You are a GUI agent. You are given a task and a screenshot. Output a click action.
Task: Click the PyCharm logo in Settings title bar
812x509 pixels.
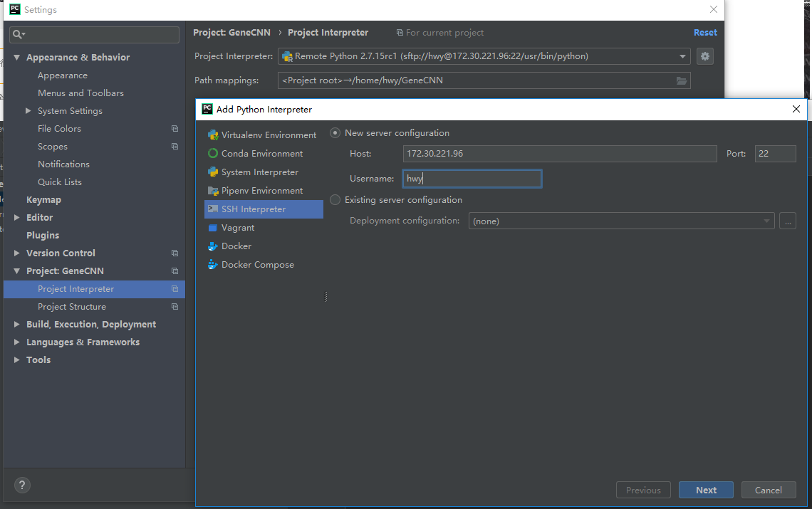pos(15,9)
